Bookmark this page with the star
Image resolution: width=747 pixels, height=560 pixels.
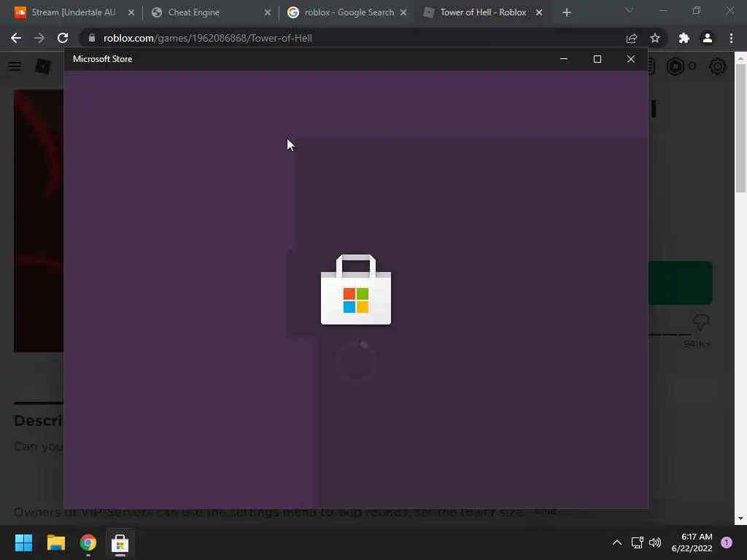pos(655,38)
